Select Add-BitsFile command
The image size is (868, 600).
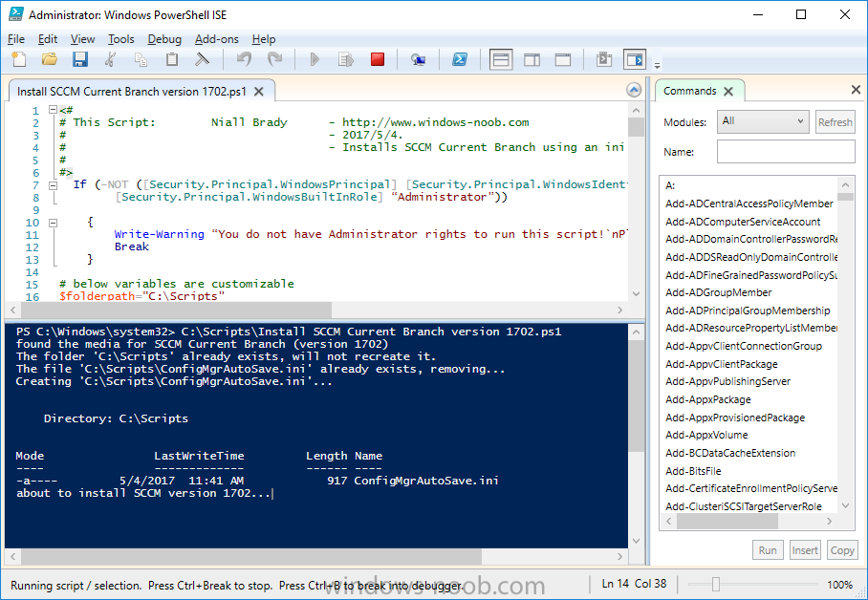pyautogui.click(x=693, y=470)
